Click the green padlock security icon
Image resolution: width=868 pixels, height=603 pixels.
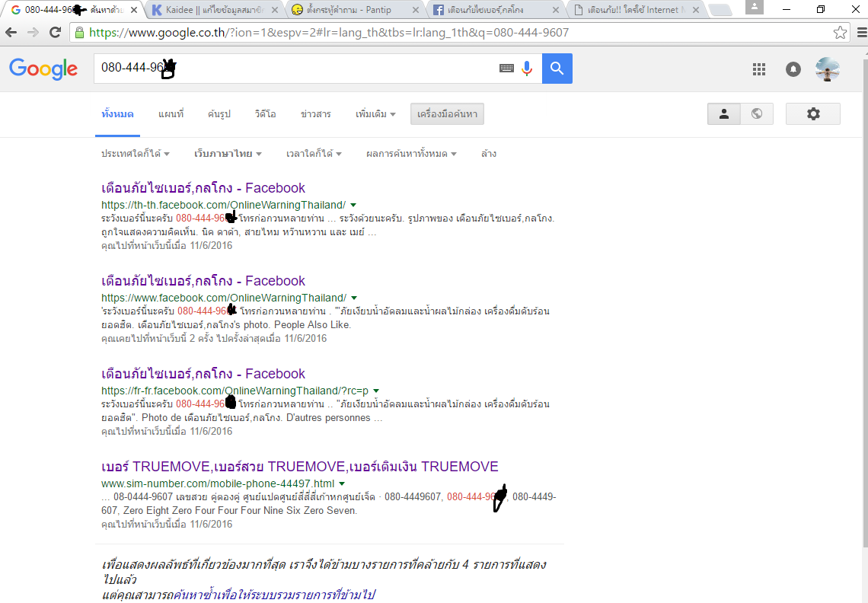pyautogui.click(x=80, y=33)
